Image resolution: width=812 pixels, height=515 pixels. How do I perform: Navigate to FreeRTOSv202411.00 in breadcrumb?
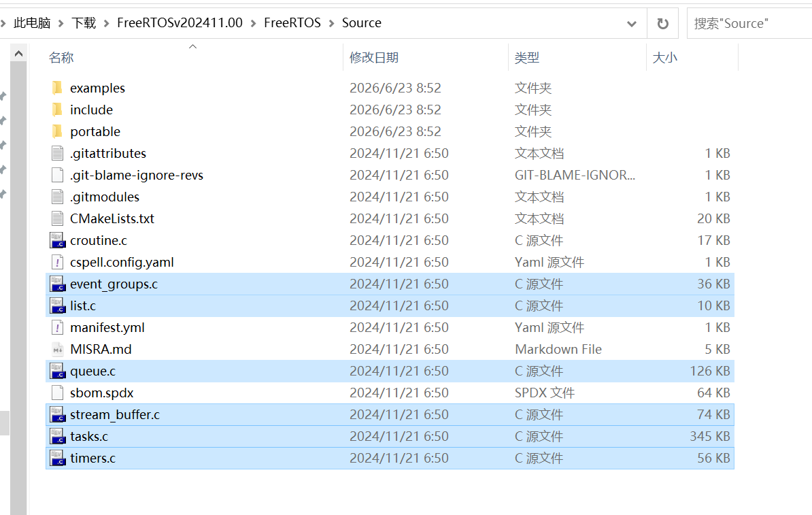click(180, 23)
